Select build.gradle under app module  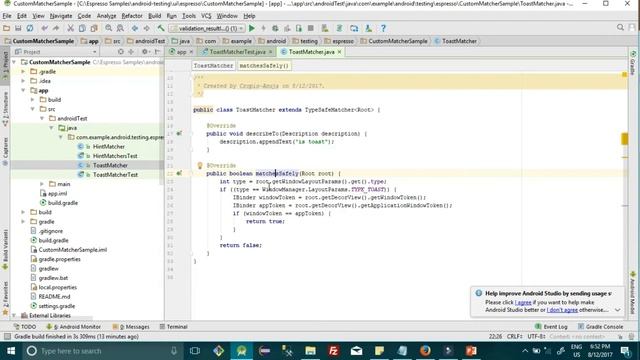(x=62, y=203)
